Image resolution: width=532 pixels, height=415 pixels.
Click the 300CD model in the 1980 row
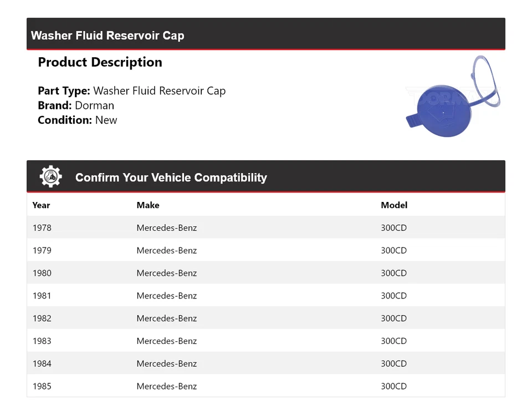coord(393,273)
